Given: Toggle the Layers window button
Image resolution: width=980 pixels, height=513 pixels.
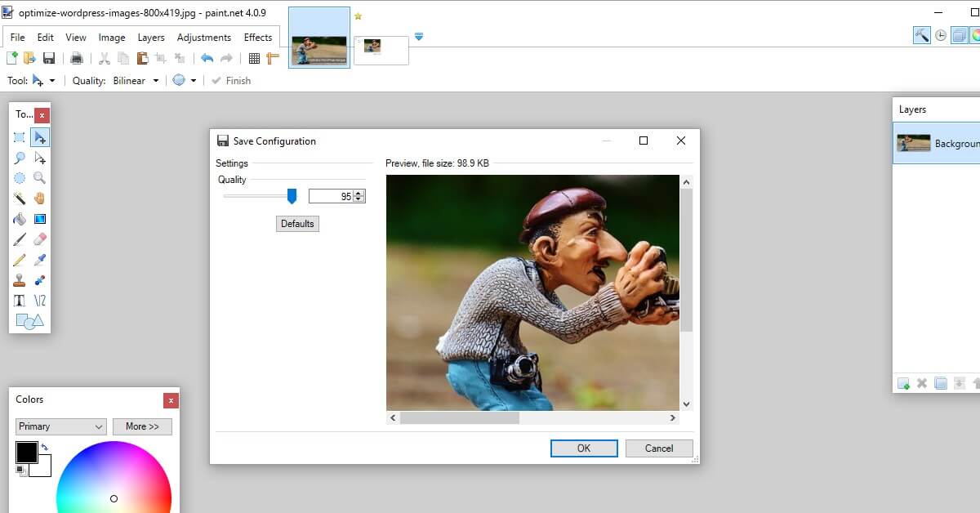Looking at the screenshot, I should coord(960,35).
